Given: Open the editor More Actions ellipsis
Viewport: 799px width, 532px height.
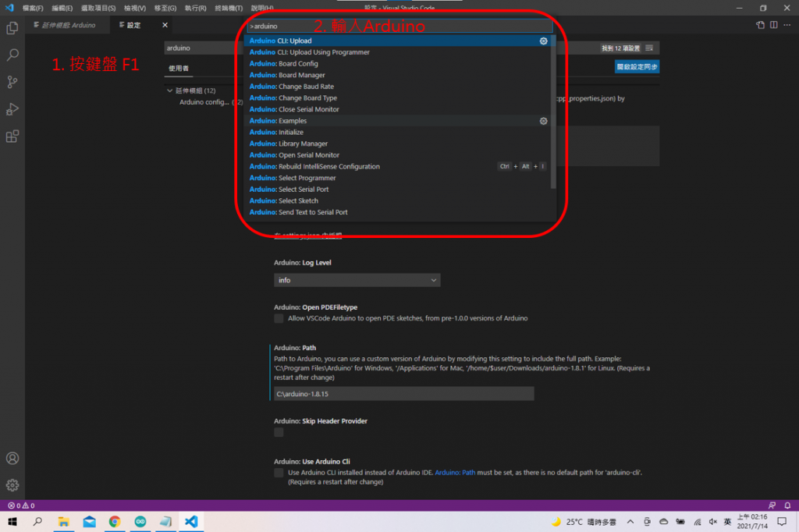Looking at the screenshot, I should click(787, 25).
